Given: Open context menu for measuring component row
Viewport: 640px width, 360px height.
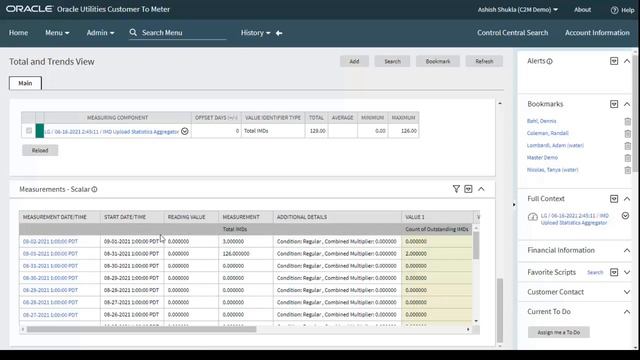Looking at the screenshot, I should point(184,131).
